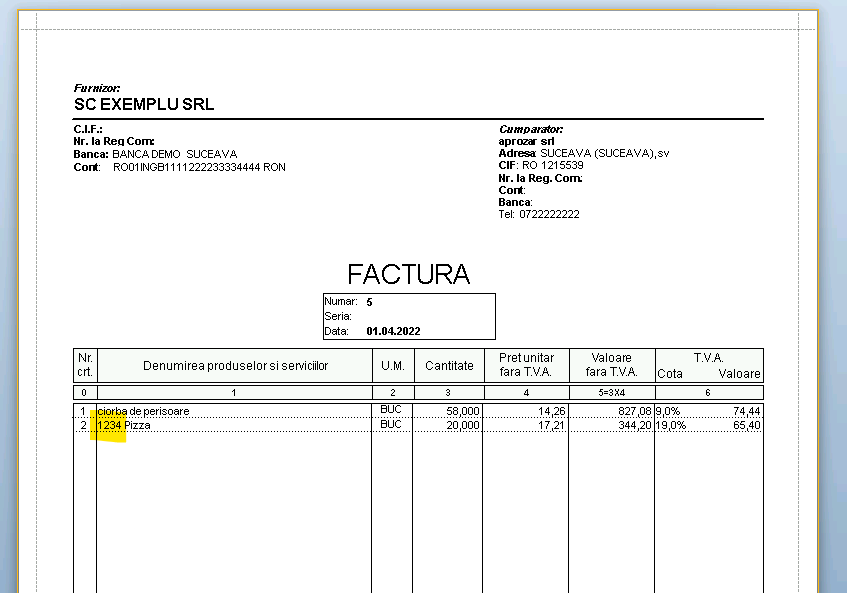Select the BANCA DEMO SUCEAVA bank text

[174, 154]
